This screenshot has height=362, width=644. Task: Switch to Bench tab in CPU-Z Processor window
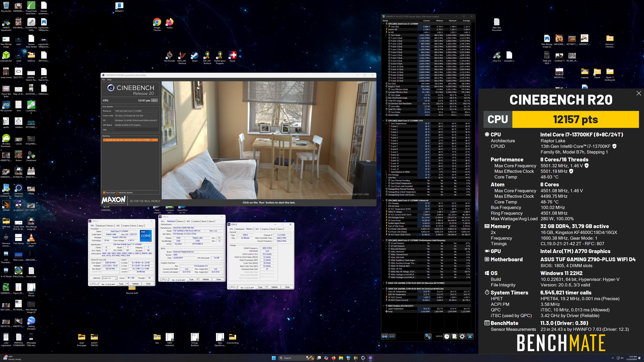[134, 226]
